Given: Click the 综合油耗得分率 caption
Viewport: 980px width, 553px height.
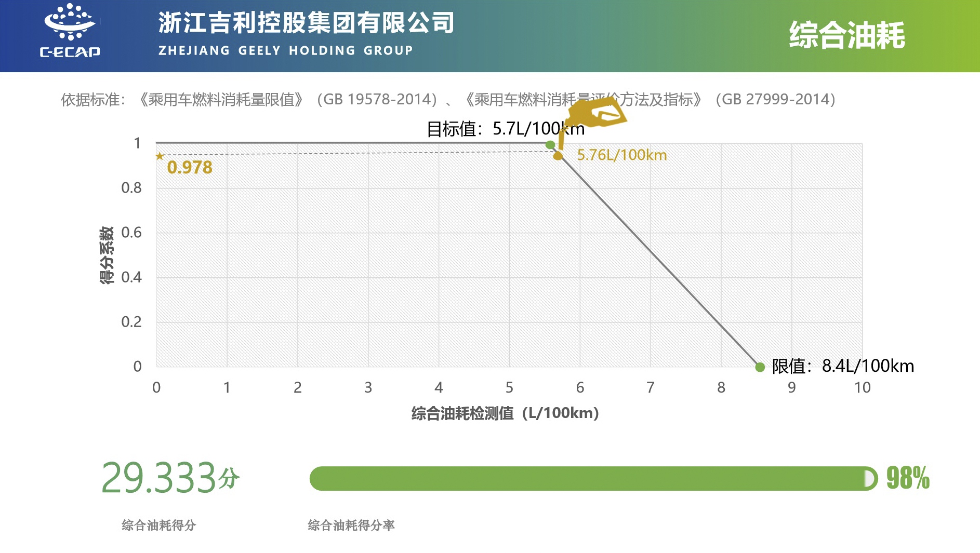Looking at the screenshot, I should pyautogui.click(x=351, y=525).
